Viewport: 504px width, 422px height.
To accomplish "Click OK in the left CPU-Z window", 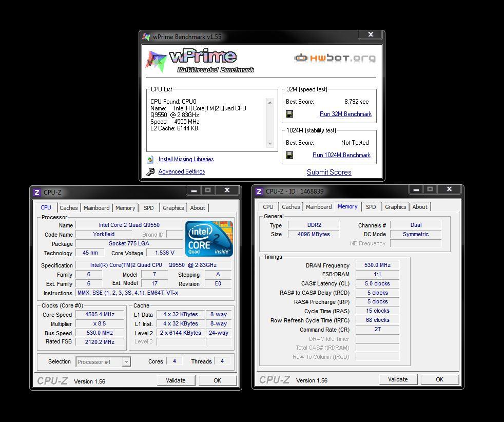I will (x=217, y=380).
